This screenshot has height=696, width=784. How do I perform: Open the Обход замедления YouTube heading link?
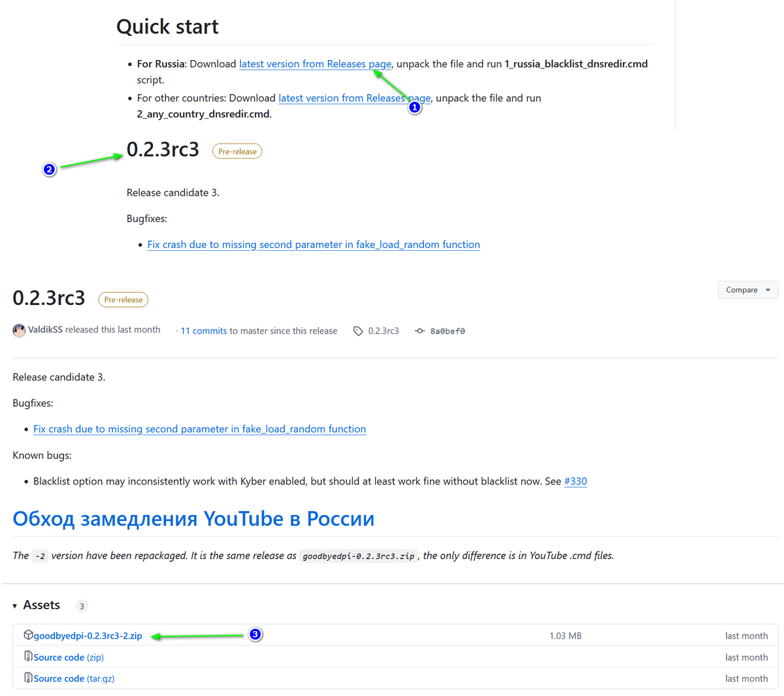click(193, 518)
